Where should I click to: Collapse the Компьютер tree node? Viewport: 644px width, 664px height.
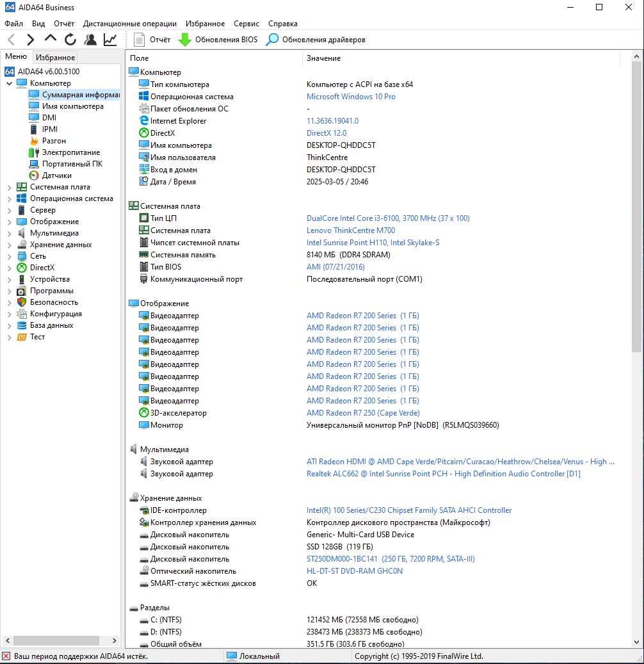point(9,83)
